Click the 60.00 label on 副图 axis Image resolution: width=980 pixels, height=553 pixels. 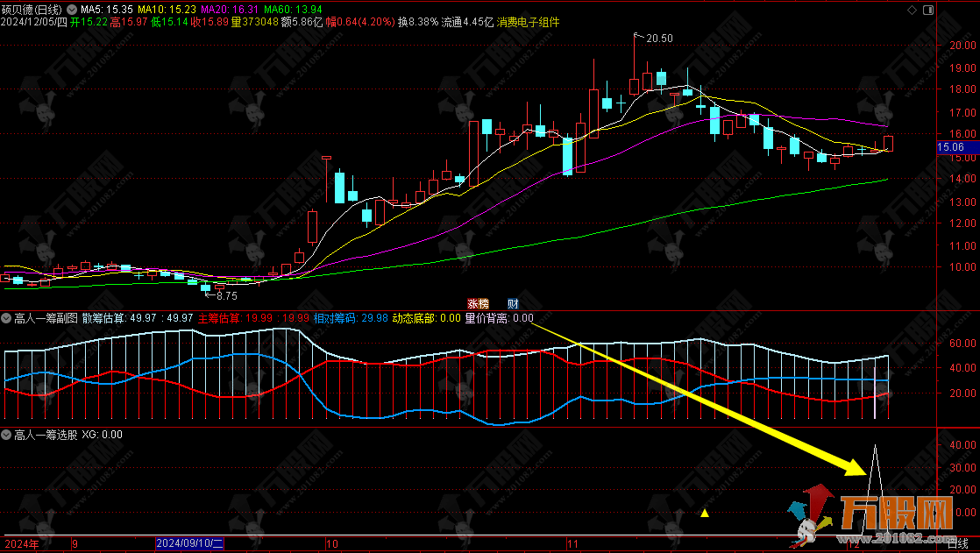963,343
